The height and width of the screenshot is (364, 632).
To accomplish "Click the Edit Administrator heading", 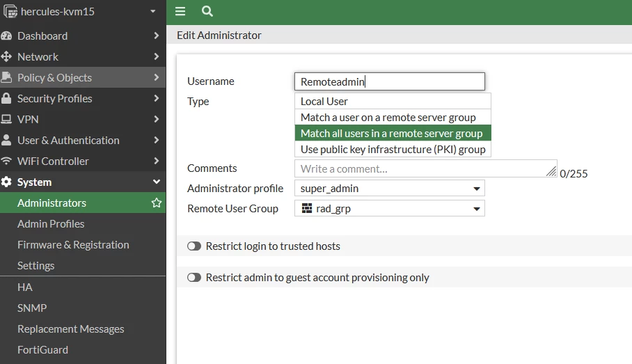I will click(219, 35).
